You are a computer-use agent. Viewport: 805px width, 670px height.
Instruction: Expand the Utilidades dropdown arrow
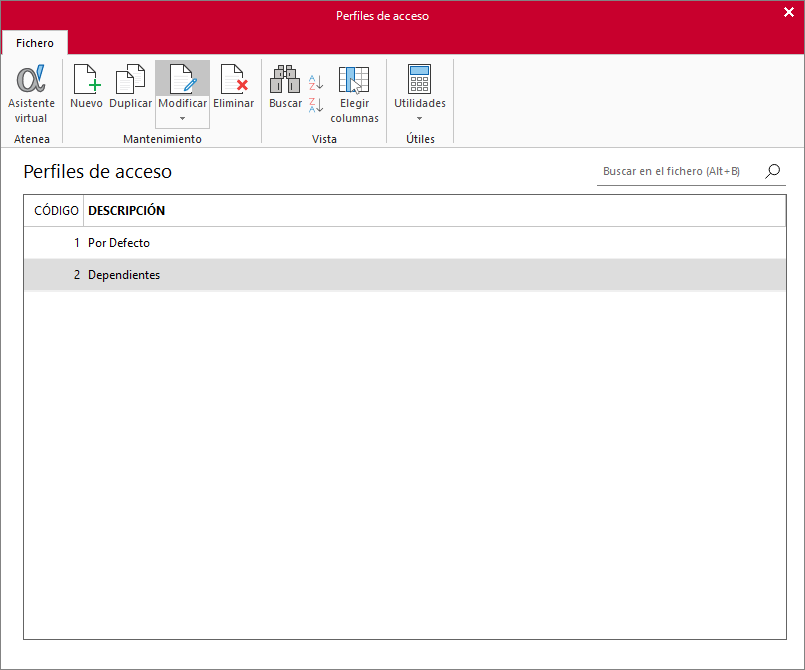pos(419,119)
